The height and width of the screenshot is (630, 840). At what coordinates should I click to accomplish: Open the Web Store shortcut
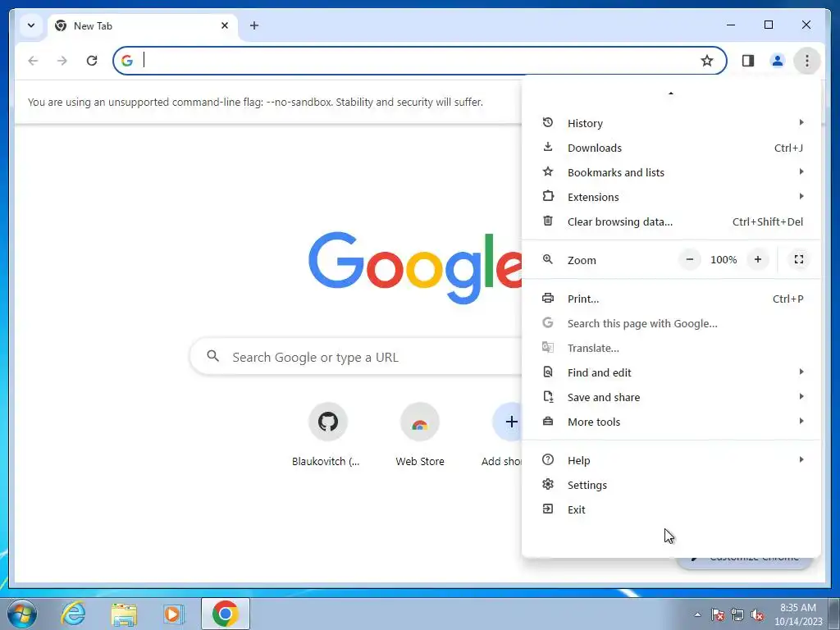coord(420,436)
